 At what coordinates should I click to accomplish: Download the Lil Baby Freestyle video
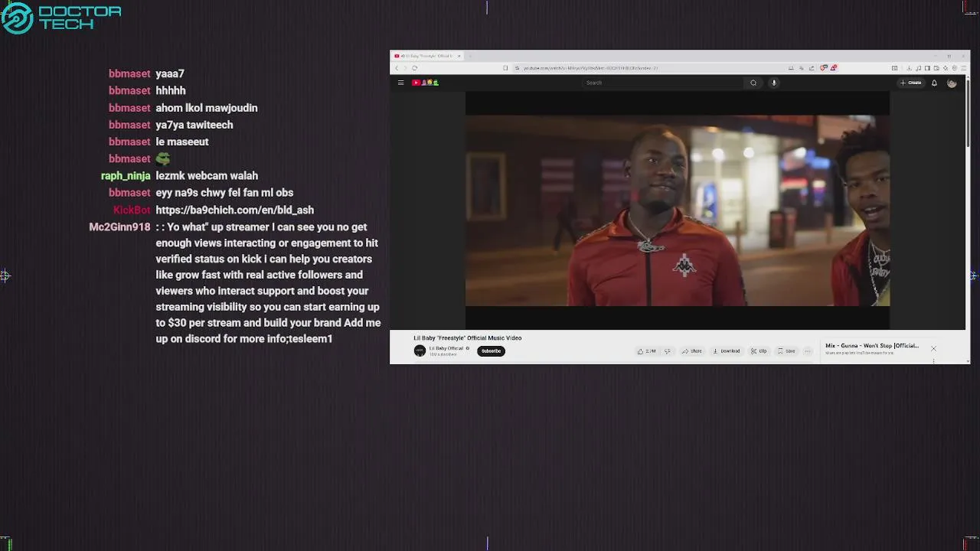tap(727, 351)
